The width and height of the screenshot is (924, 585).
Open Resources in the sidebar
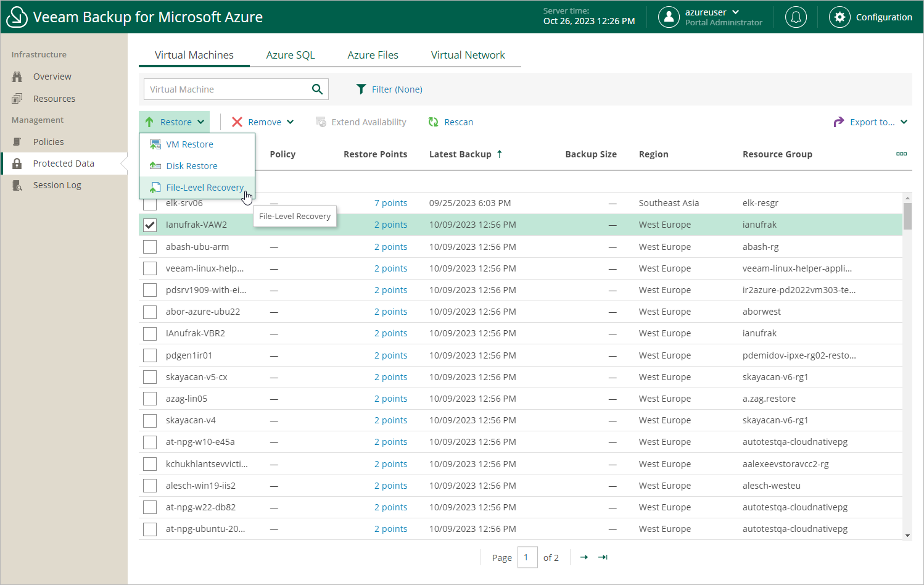[54, 99]
